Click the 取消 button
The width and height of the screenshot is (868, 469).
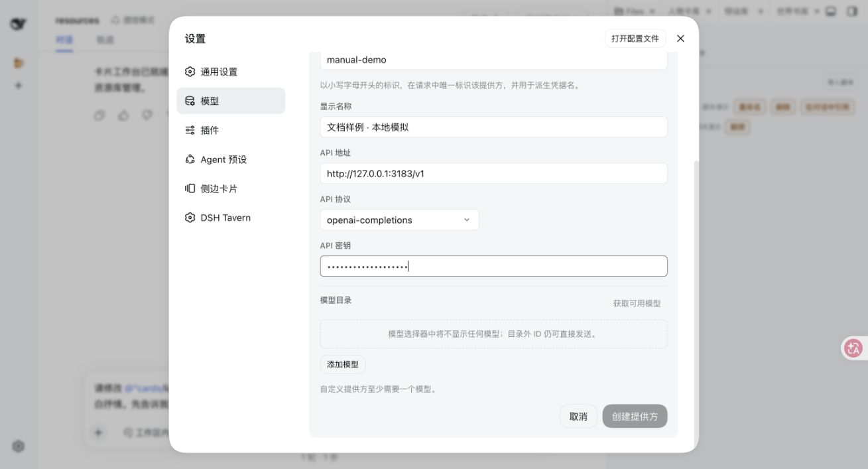pos(578,417)
